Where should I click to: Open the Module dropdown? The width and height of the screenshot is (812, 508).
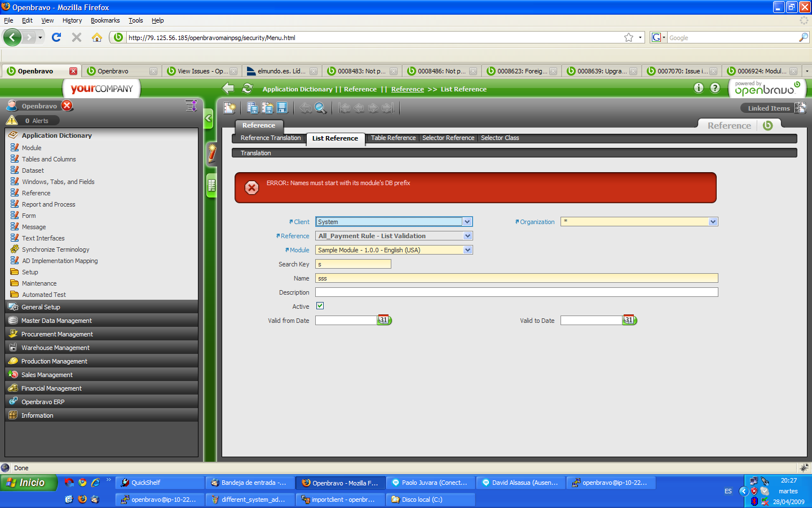467,250
